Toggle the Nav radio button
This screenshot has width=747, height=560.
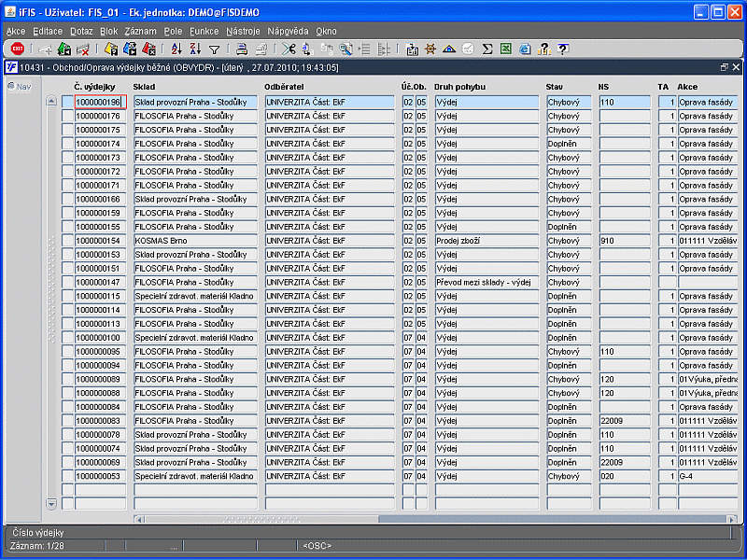[x=11, y=87]
